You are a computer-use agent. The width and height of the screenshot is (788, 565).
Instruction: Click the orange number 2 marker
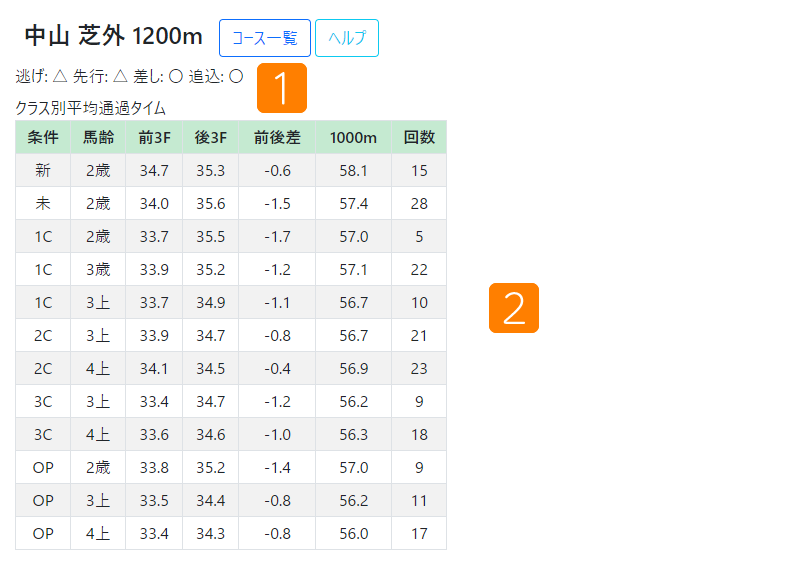514,308
